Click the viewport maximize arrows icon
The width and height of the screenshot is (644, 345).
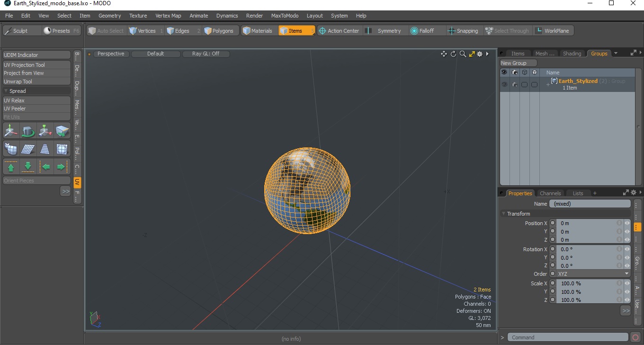[x=472, y=54]
